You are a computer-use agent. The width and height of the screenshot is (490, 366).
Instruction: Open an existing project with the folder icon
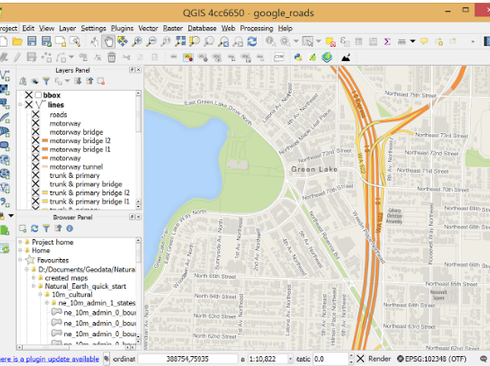[x=17, y=41]
